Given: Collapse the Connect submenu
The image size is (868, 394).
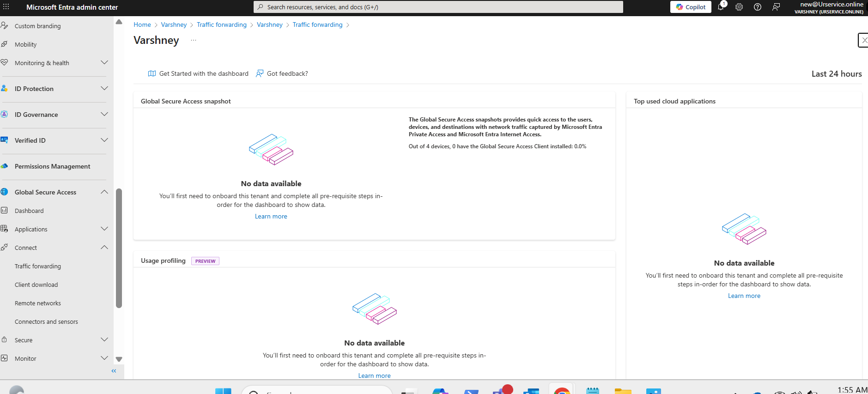Looking at the screenshot, I should tap(104, 247).
